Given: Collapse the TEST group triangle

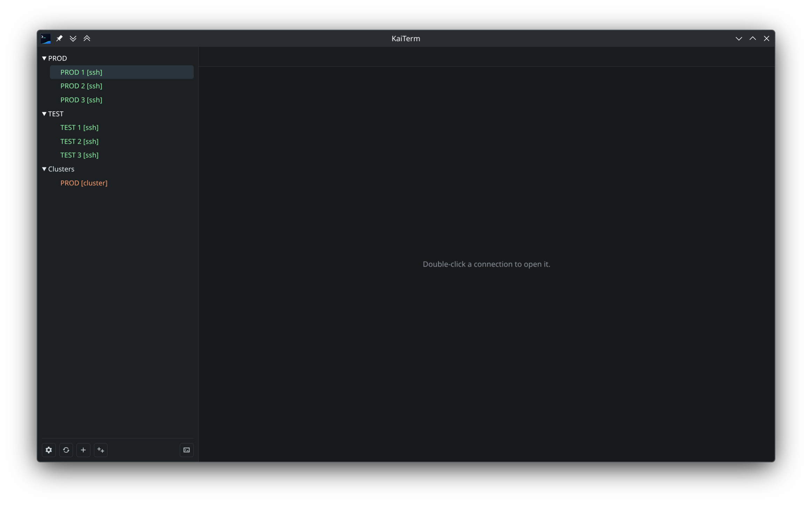Looking at the screenshot, I should [x=44, y=114].
